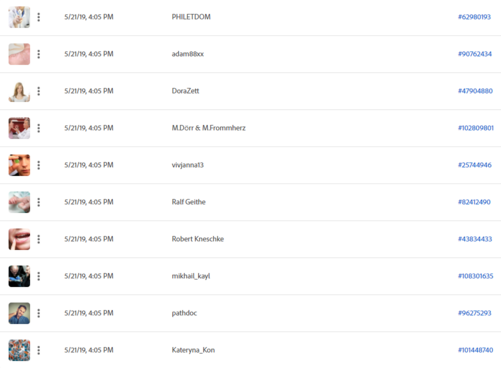Select the pathdoc man thumbnail
This screenshot has width=501, height=368.
coord(19,313)
